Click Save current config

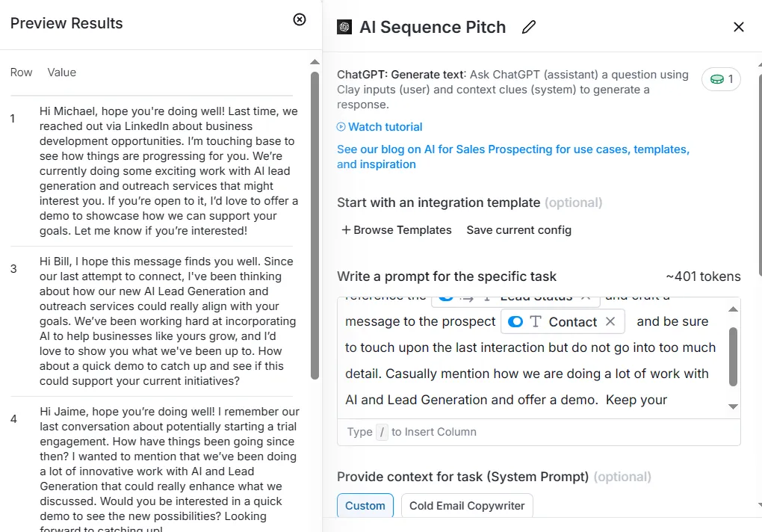tap(518, 230)
